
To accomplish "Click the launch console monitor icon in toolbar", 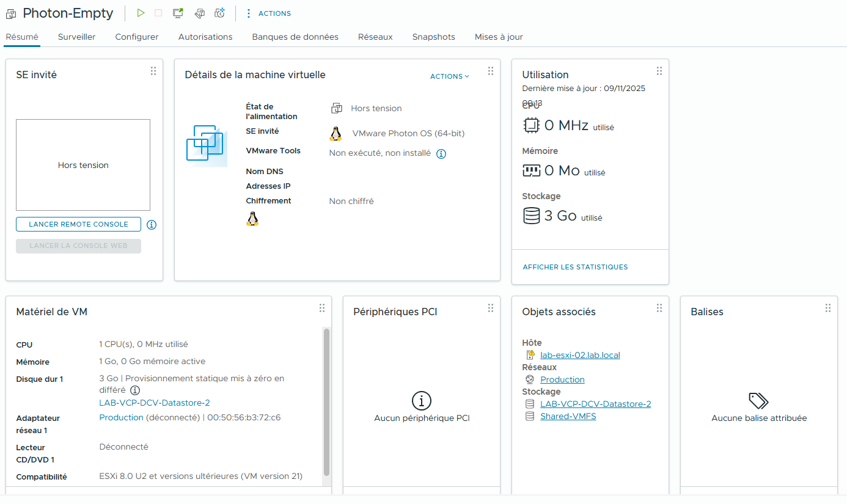I will 178,13.
